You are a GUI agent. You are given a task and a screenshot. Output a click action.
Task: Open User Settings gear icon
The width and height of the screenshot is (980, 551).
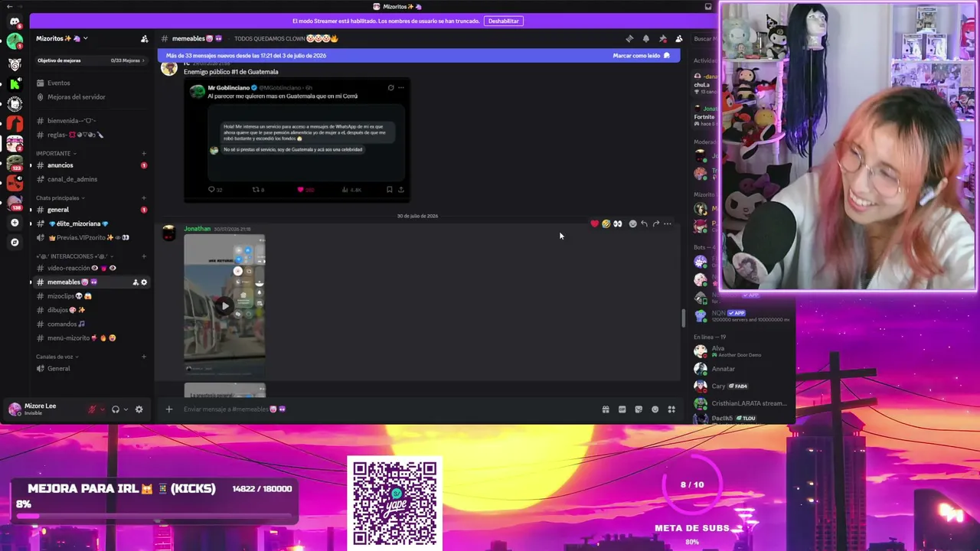(139, 409)
